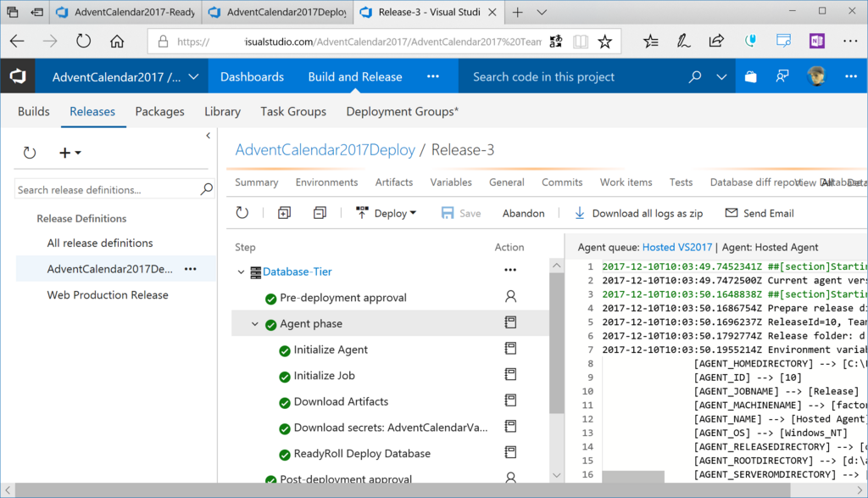This screenshot has width=868, height=498.
Task: Open the user profile avatar
Action: [x=817, y=76]
